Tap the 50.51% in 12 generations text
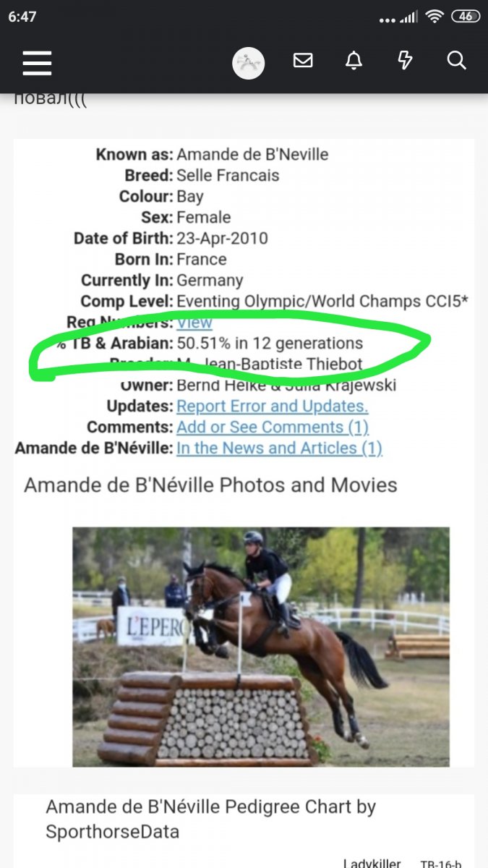This screenshot has width=488, height=868. click(270, 343)
